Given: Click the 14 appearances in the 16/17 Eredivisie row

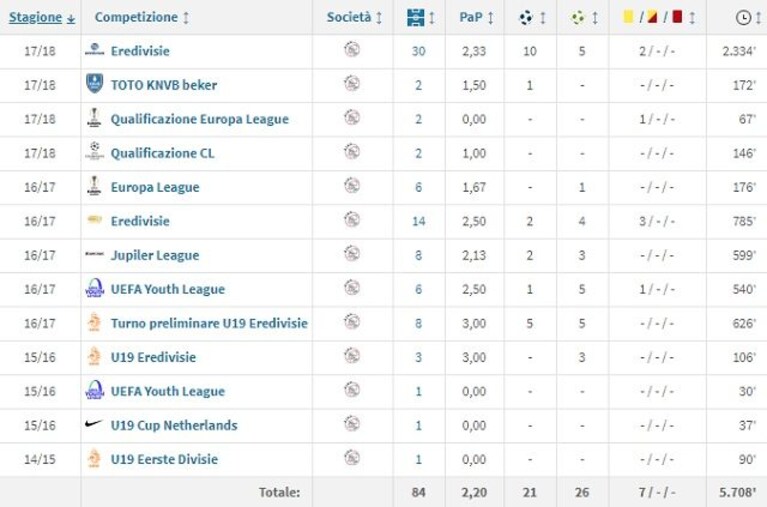Looking at the screenshot, I should point(418,221).
